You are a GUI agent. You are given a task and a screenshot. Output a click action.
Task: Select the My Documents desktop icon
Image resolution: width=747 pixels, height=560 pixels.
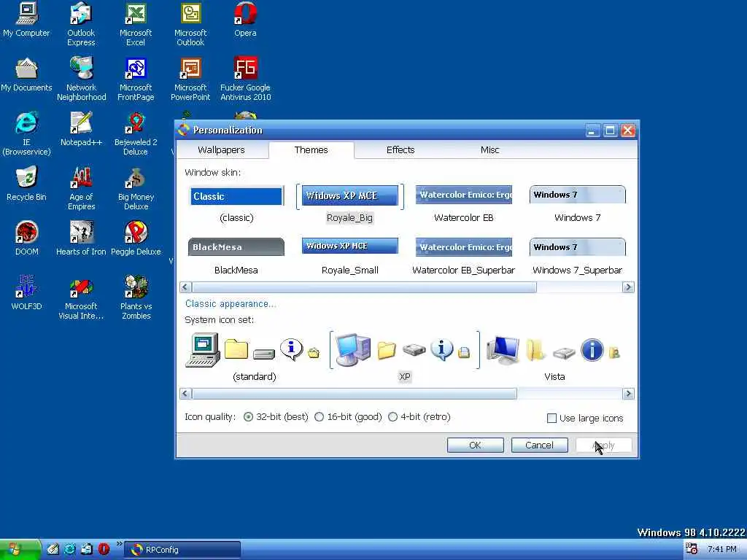coord(26,75)
